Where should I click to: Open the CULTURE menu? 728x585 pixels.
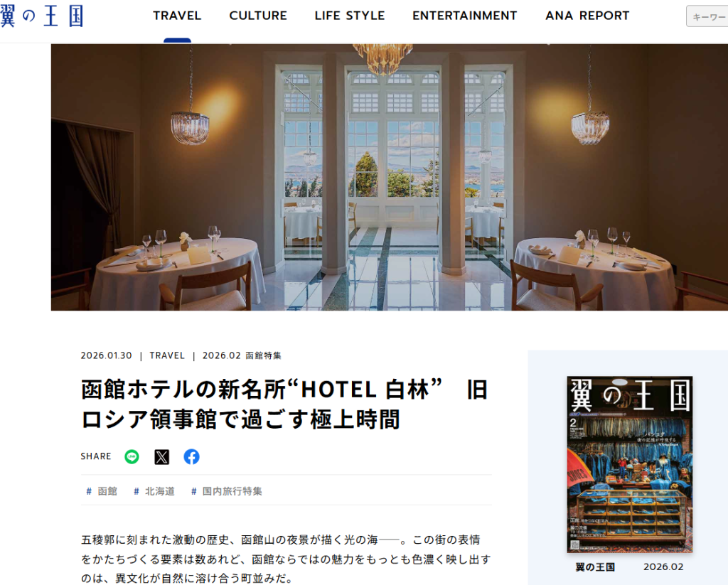point(258,16)
